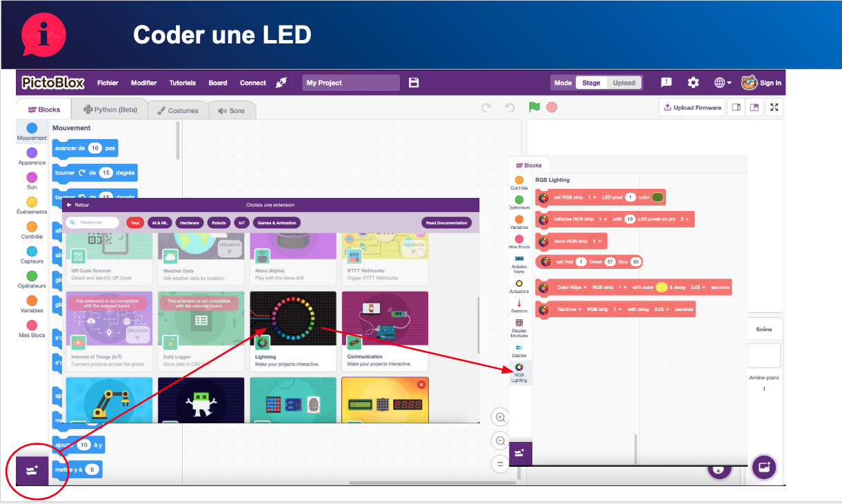This screenshot has height=504, width=842.
Task: Click the green flag to run
Action: pyautogui.click(x=534, y=107)
